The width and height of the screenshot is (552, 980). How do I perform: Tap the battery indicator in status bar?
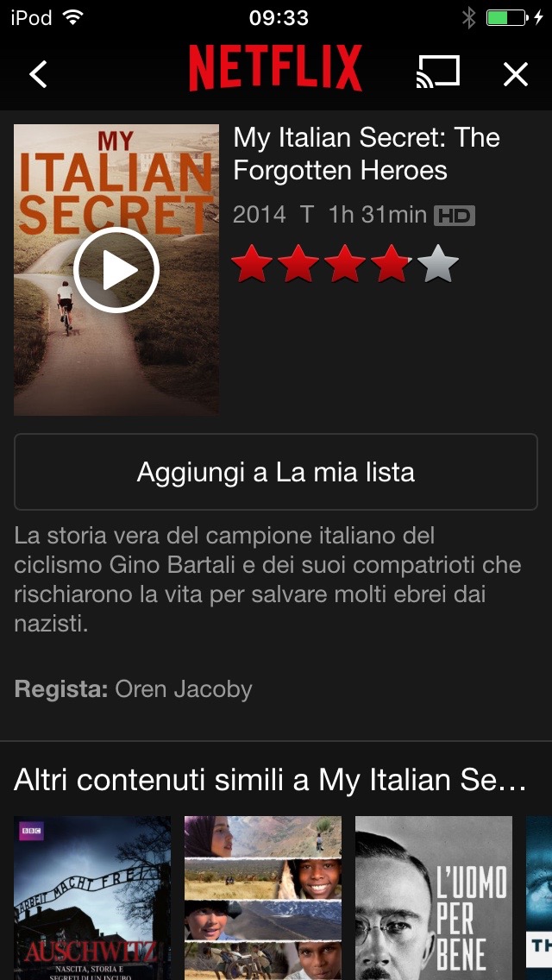point(506,17)
